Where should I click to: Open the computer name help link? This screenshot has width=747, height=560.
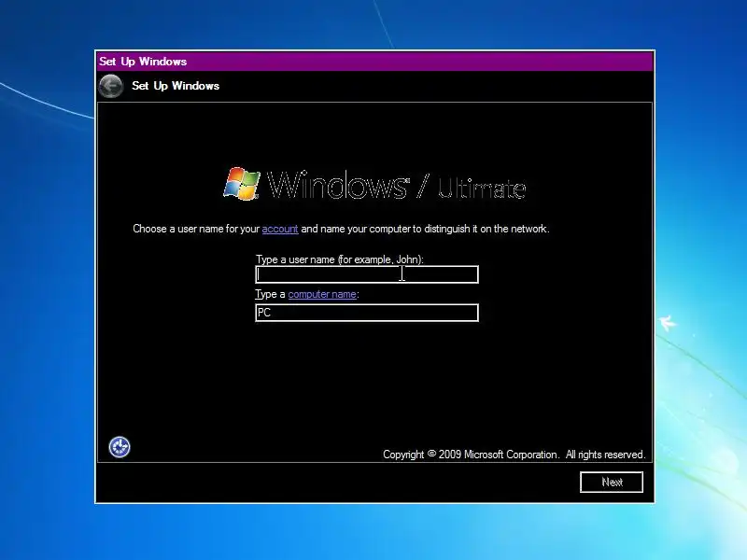322,294
